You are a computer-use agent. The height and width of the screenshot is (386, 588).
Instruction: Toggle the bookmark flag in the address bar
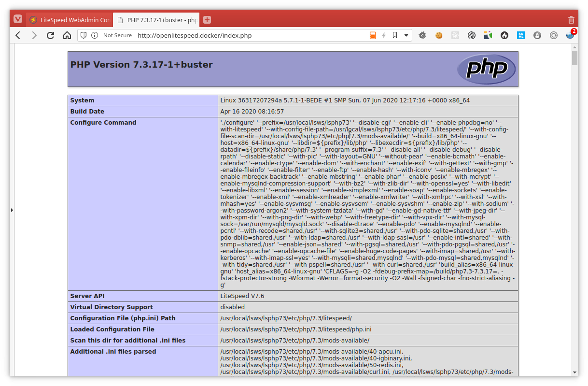395,35
